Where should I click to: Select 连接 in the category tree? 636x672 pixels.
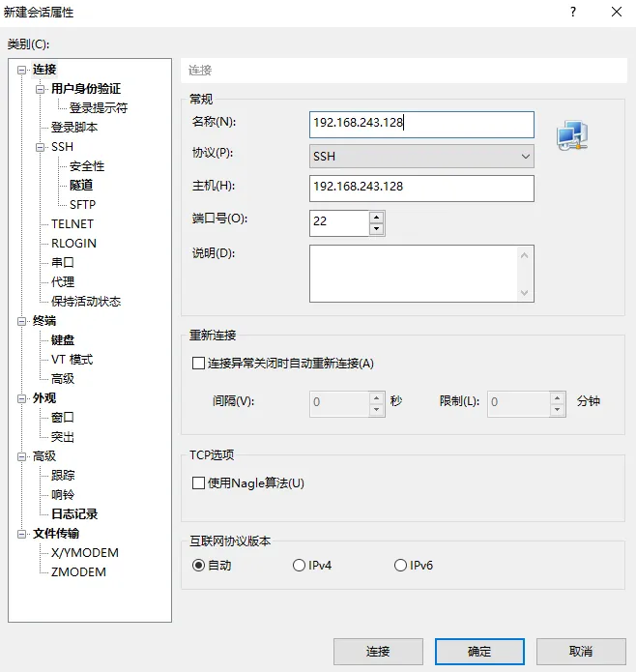coord(44,70)
